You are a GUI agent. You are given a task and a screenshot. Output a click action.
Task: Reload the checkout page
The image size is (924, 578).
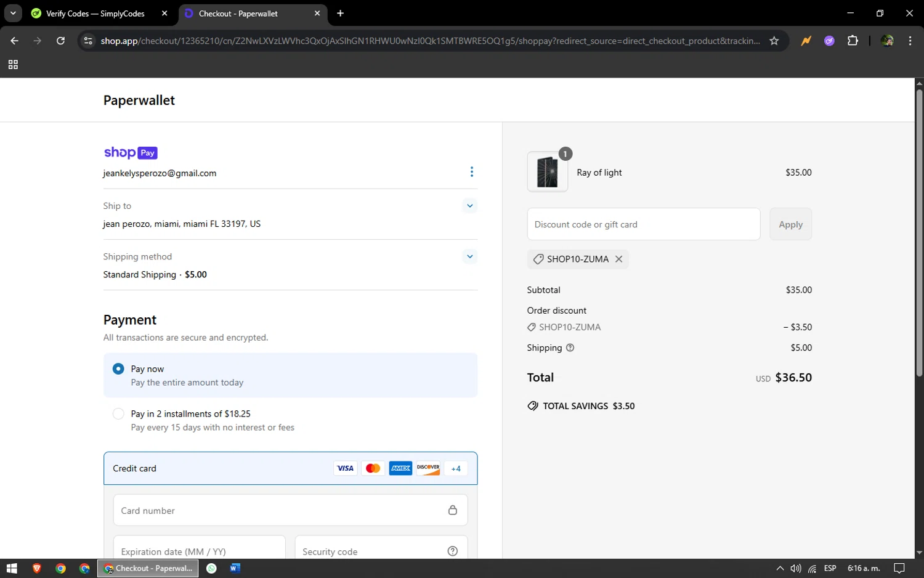coord(60,41)
